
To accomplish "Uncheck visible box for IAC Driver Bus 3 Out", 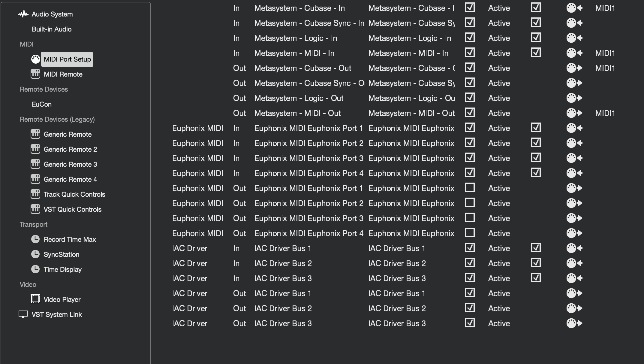I will (470, 323).
